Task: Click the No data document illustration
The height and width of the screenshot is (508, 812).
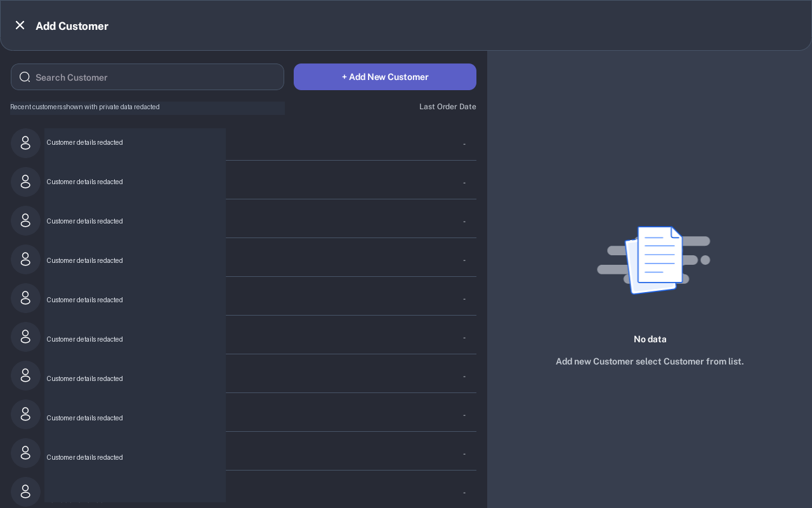Action: pos(653,260)
